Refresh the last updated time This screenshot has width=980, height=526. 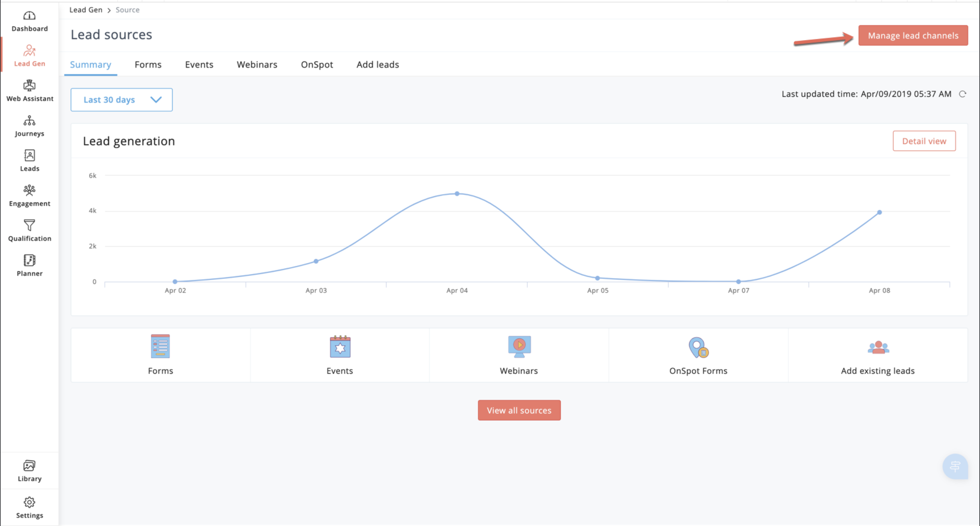point(962,94)
